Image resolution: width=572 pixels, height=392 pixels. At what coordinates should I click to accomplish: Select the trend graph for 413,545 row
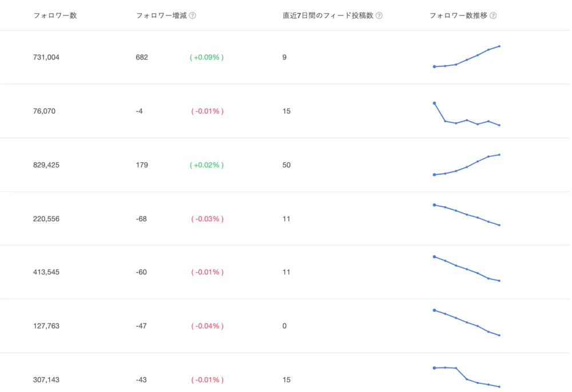tap(467, 269)
